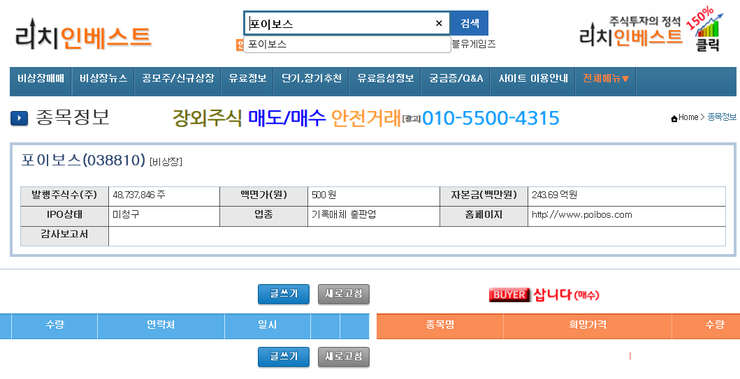The height and width of the screenshot is (379, 740).
Task: Clear the search box with the X
Action: 439,23
